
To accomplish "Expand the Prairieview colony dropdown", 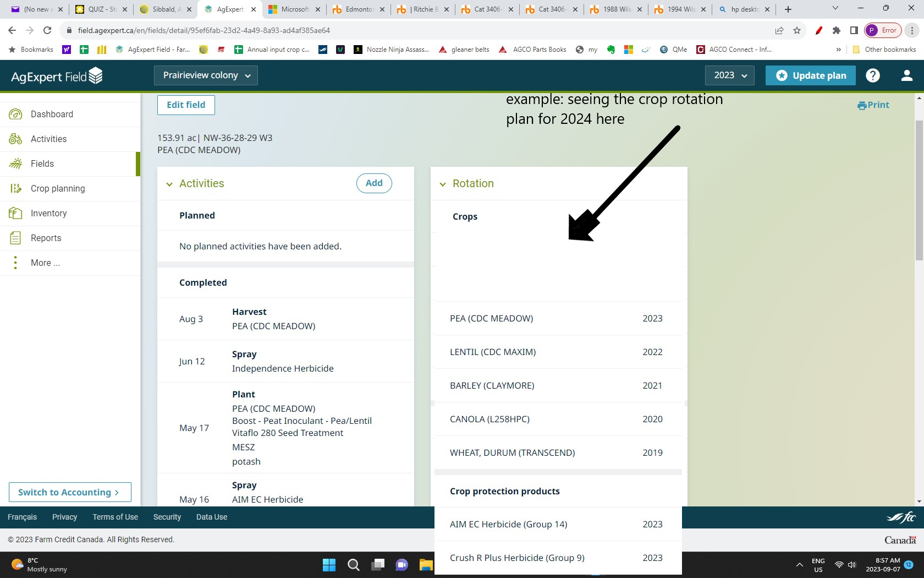I will [x=206, y=75].
